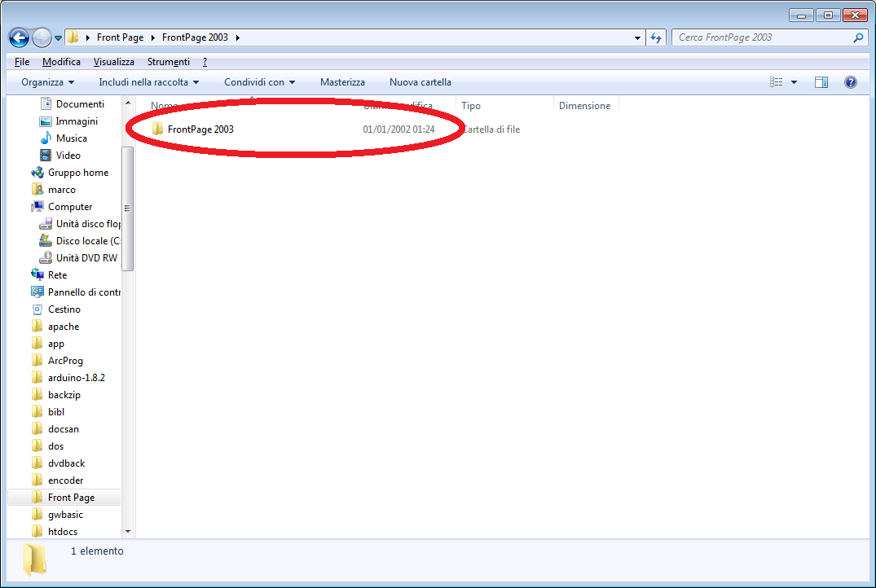Expand the Condividi con dropdown
876x588 pixels.
coord(259,82)
